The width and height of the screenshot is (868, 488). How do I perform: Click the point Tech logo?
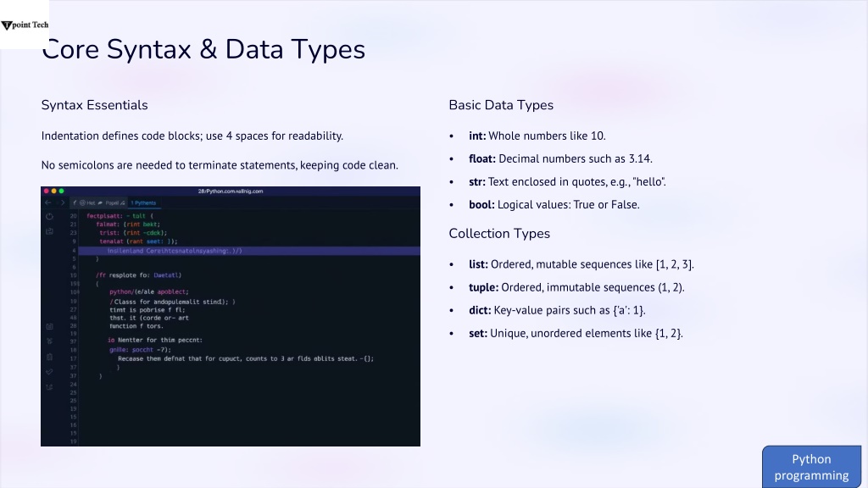pyautogui.click(x=25, y=25)
